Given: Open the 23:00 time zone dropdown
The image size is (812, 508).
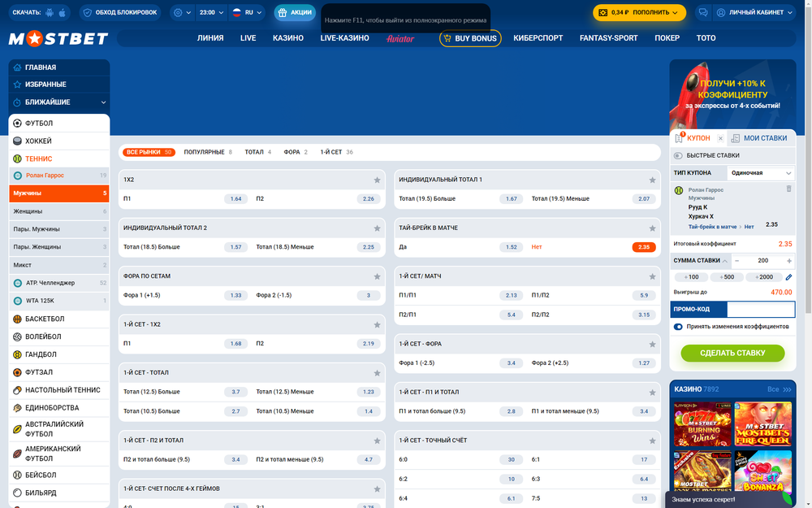Looking at the screenshot, I should 212,12.
